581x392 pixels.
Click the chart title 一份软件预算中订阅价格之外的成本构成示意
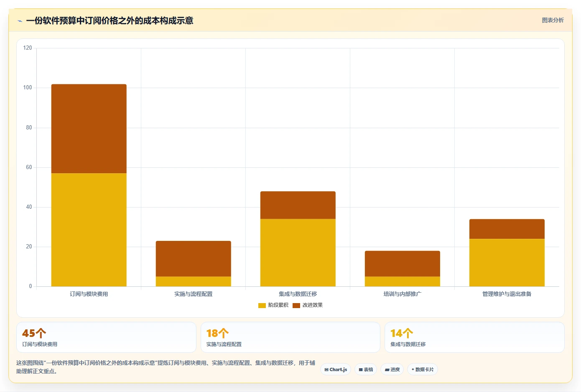click(110, 20)
